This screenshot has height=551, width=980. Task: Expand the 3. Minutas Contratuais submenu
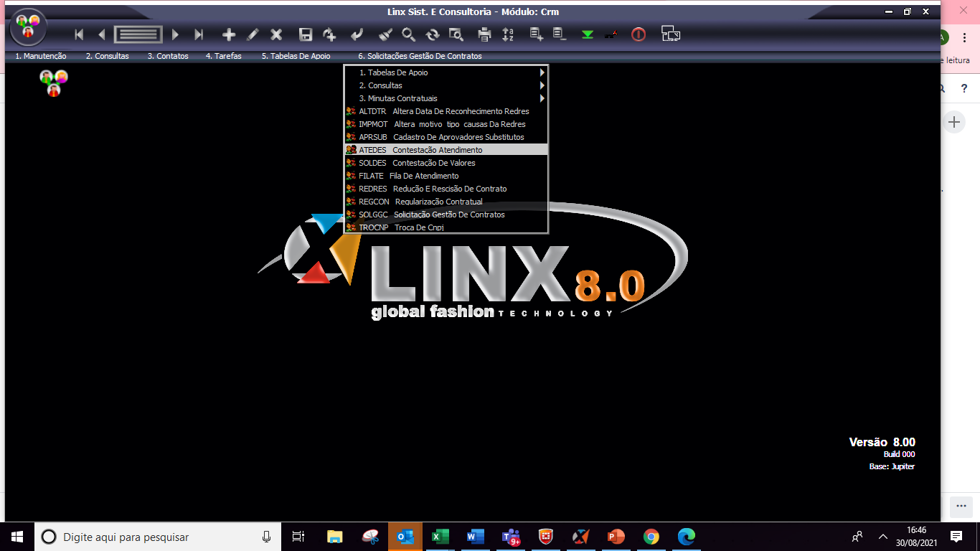point(446,98)
